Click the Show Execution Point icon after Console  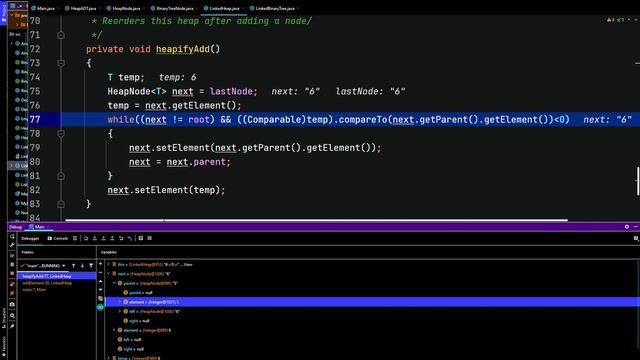(x=75, y=238)
